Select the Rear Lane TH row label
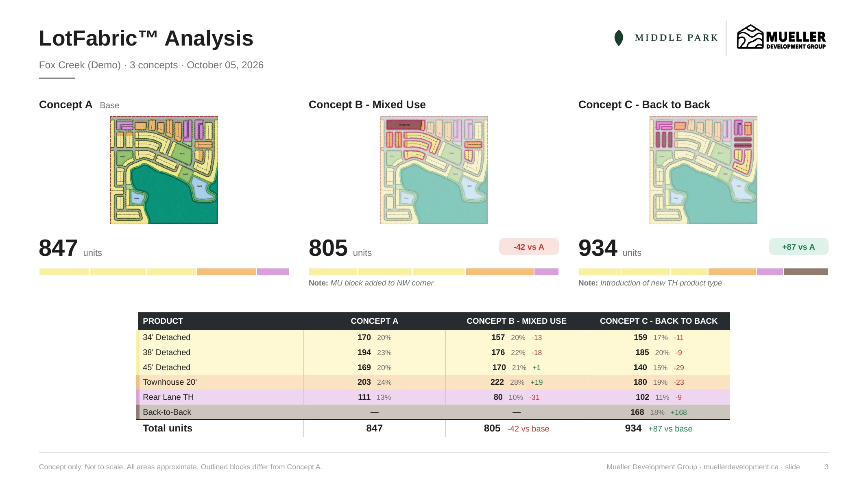868x488 pixels. pos(168,397)
